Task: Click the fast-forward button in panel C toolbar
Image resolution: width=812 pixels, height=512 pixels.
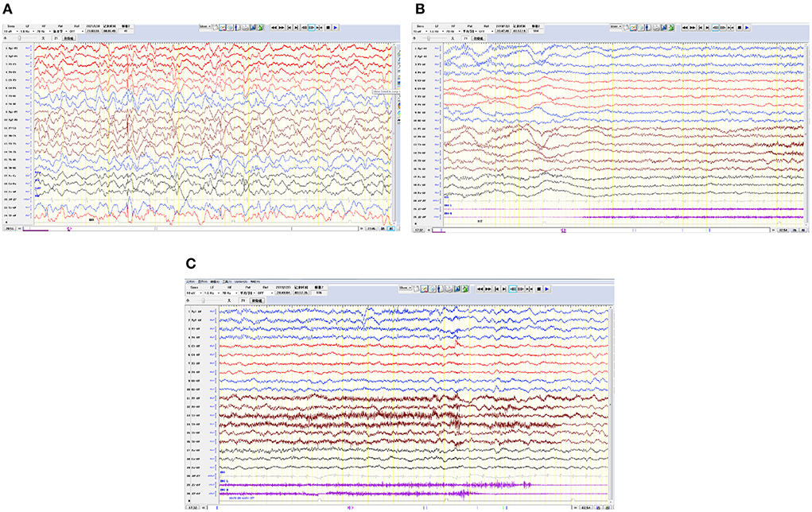Action: click(x=488, y=289)
